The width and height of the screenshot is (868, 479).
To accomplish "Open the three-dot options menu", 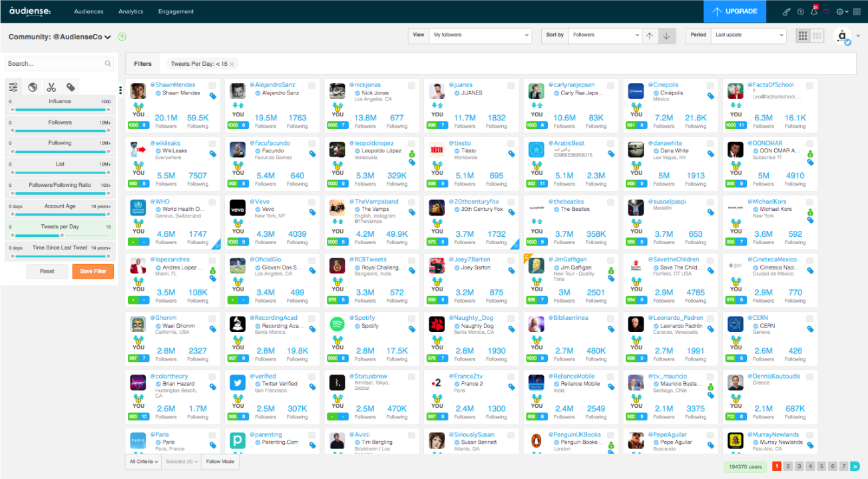I will point(120,90).
